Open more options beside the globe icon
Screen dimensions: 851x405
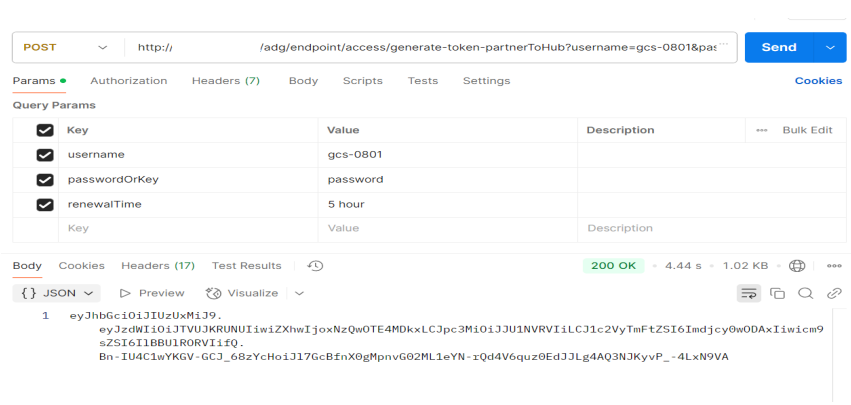[x=832, y=266]
